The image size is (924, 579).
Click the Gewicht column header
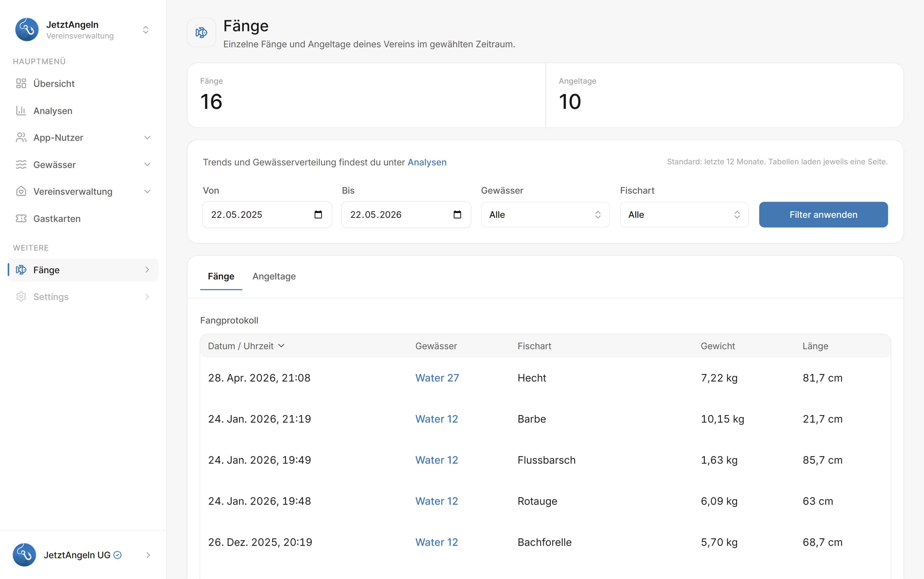coord(718,346)
